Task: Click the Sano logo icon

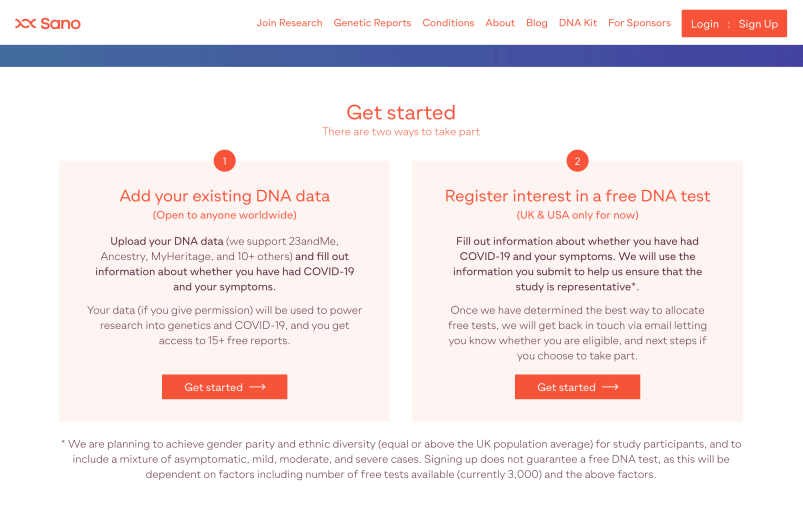Action: [25, 24]
